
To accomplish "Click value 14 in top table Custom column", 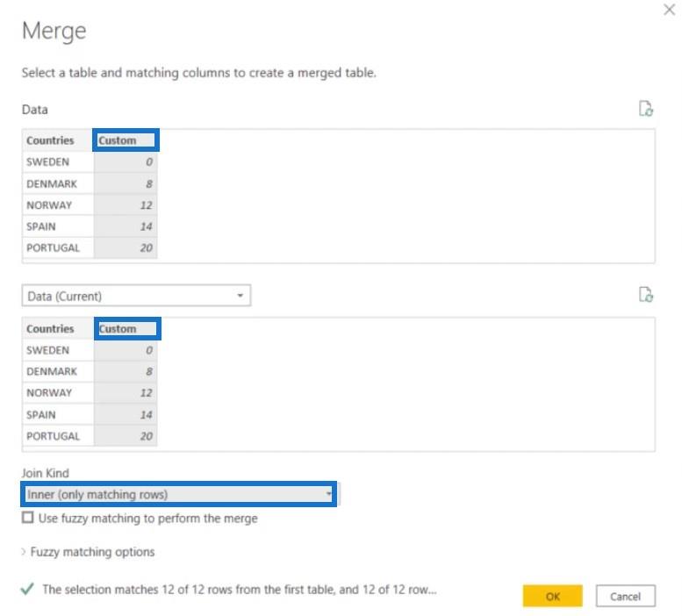I will 126,226.
